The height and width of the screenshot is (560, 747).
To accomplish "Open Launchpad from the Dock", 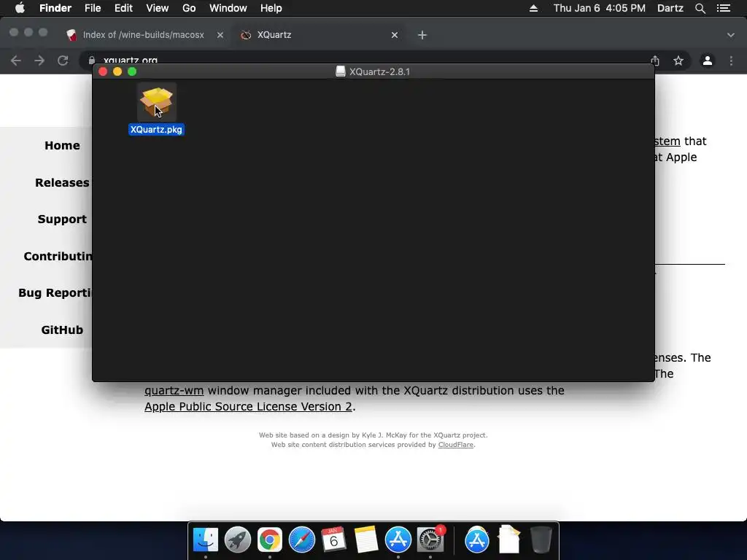I will pos(237,540).
